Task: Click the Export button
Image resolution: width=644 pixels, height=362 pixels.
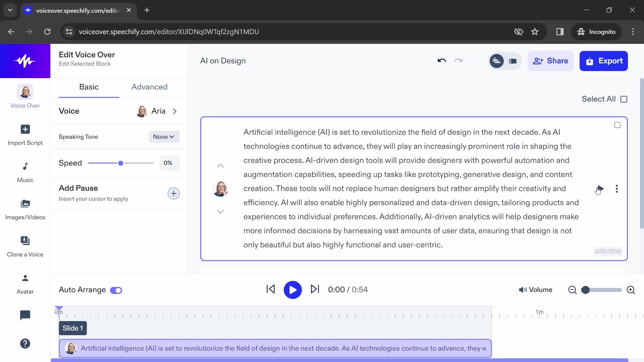Action: 604,61
